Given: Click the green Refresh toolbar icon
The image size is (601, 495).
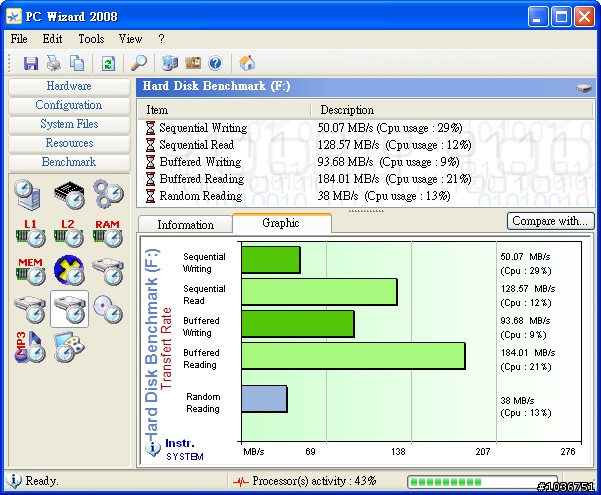Looking at the screenshot, I should pos(108,63).
